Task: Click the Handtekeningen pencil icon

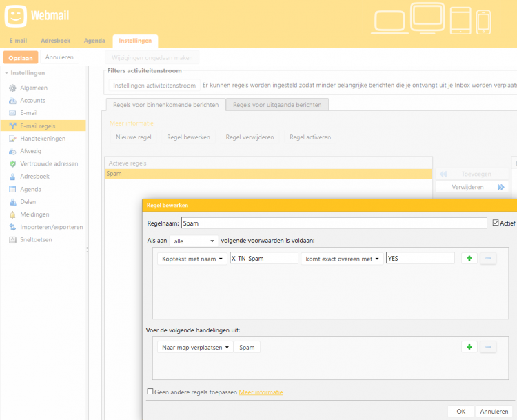Action: click(x=12, y=139)
